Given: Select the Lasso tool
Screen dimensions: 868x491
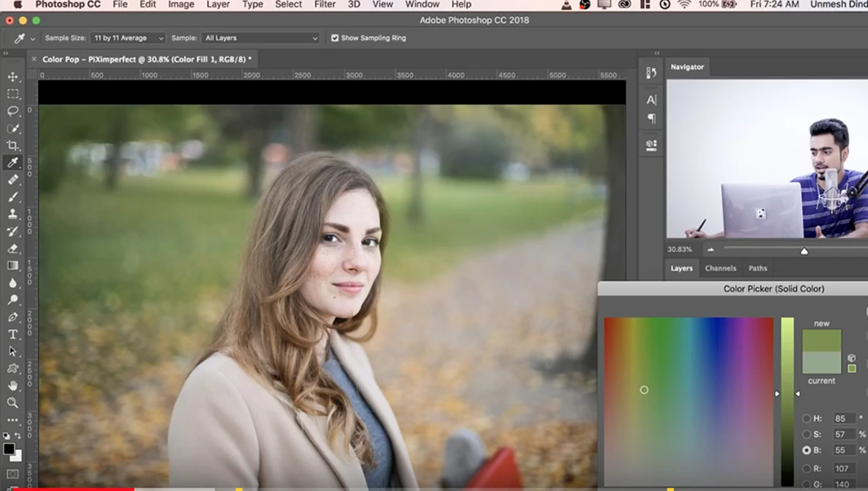Looking at the screenshot, I should [12, 111].
